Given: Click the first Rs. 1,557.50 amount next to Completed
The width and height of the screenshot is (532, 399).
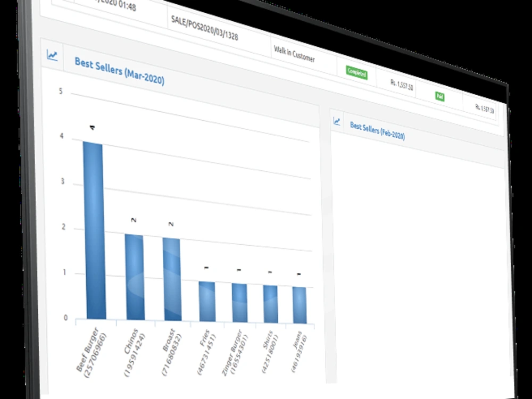Looking at the screenshot, I should coord(402,85).
